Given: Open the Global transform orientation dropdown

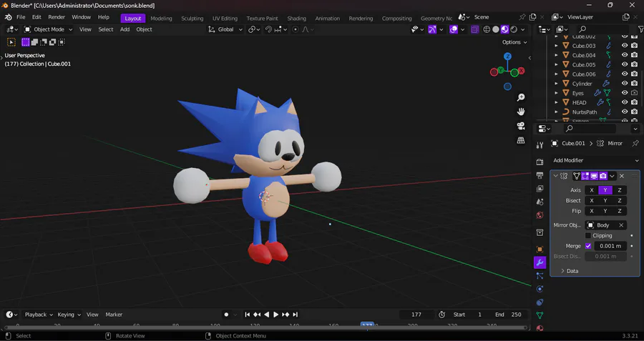Looking at the screenshot, I should 225,29.
